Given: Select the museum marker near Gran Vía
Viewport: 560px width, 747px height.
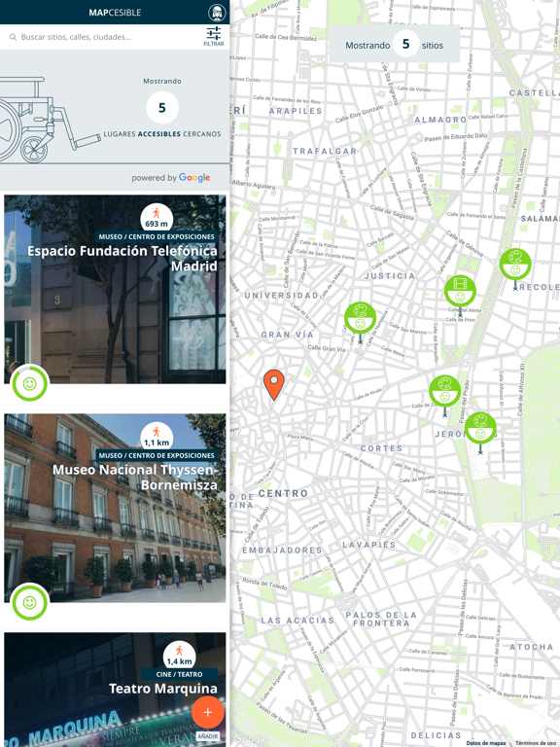Looking at the screenshot, I should tap(361, 319).
